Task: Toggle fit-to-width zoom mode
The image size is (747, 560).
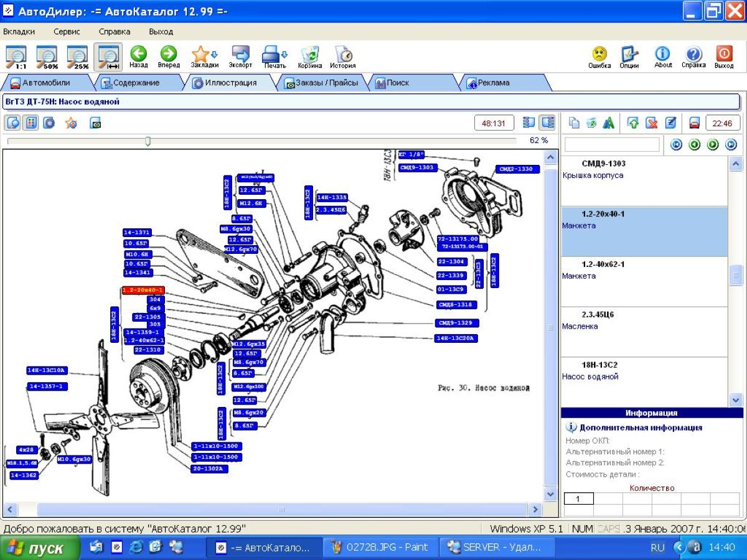Action: click(108, 57)
